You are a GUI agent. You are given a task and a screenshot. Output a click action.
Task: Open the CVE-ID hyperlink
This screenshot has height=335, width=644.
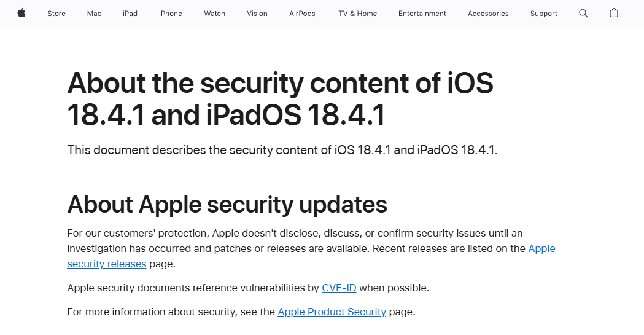click(x=339, y=288)
